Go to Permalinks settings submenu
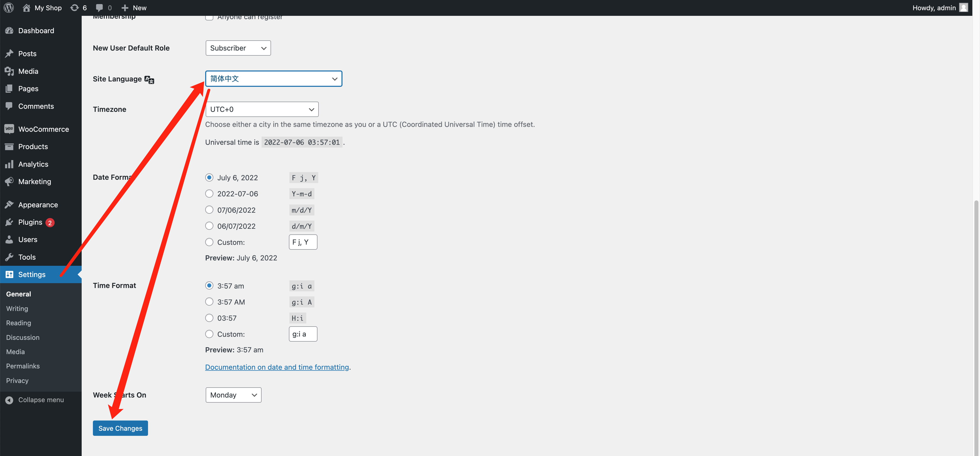Viewport: 980px width, 456px height. 23,366
